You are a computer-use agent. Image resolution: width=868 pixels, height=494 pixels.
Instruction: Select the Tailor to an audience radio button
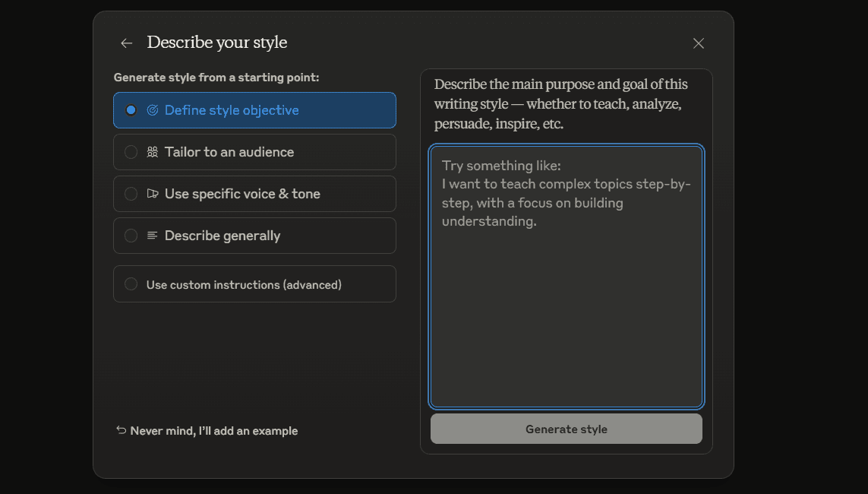click(131, 152)
